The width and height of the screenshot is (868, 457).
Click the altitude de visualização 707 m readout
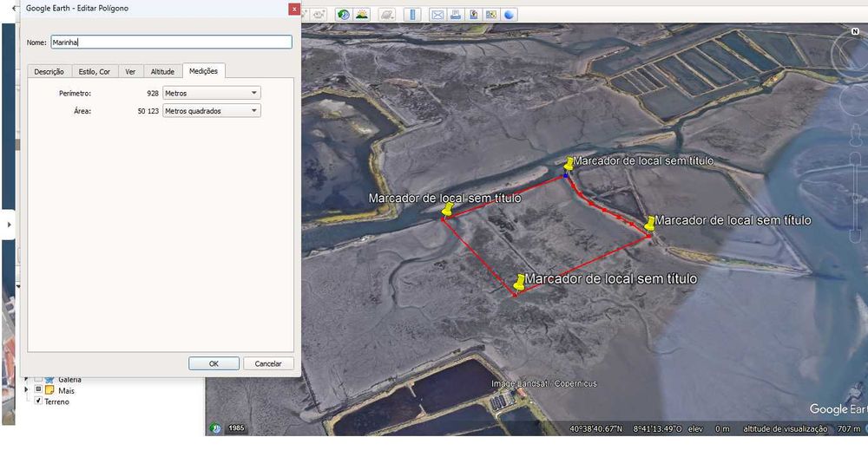click(x=801, y=428)
